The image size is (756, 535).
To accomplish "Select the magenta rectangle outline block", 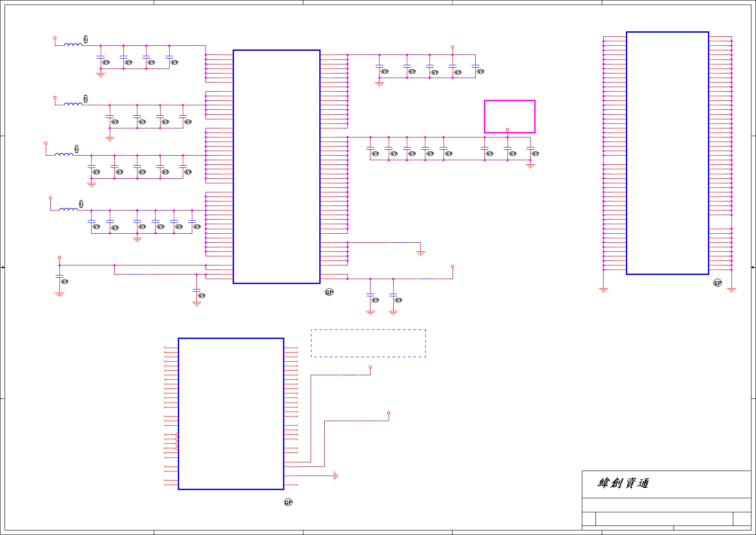I will pyautogui.click(x=509, y=117).
